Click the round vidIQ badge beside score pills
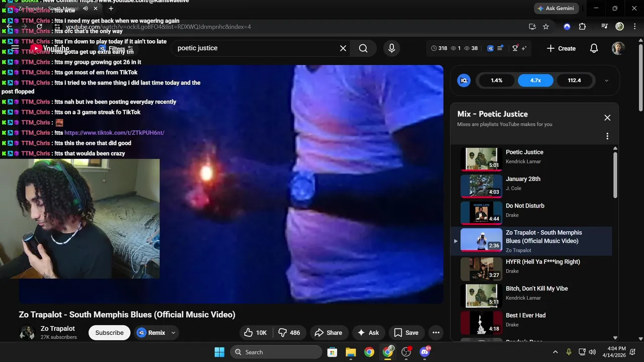The height and width of the screenshot is (362, 644). tap(464, 80)
